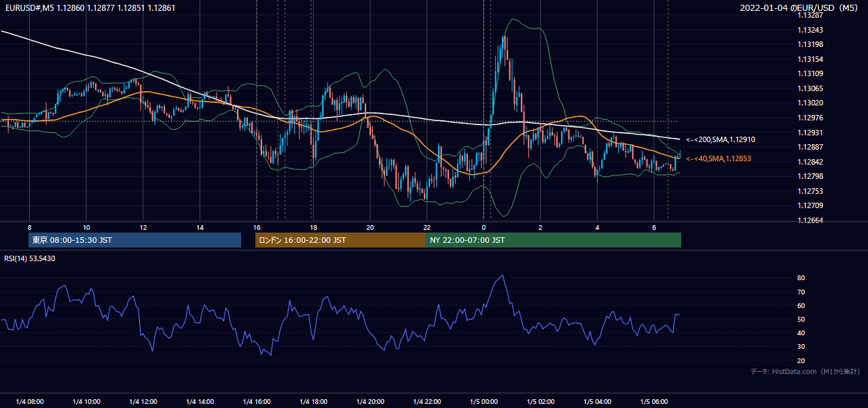Click the 1/5 02:00 time axis label
868x408 pixels.
click(x=541, y=401)
